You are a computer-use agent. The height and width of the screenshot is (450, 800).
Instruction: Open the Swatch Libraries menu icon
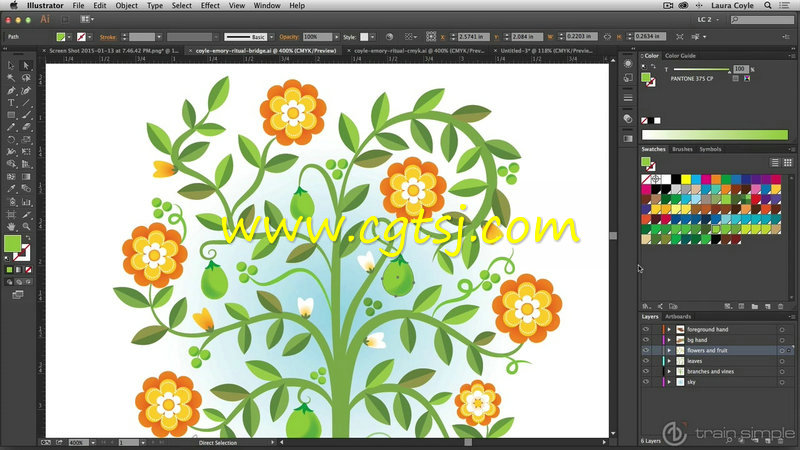pos(646,307)
